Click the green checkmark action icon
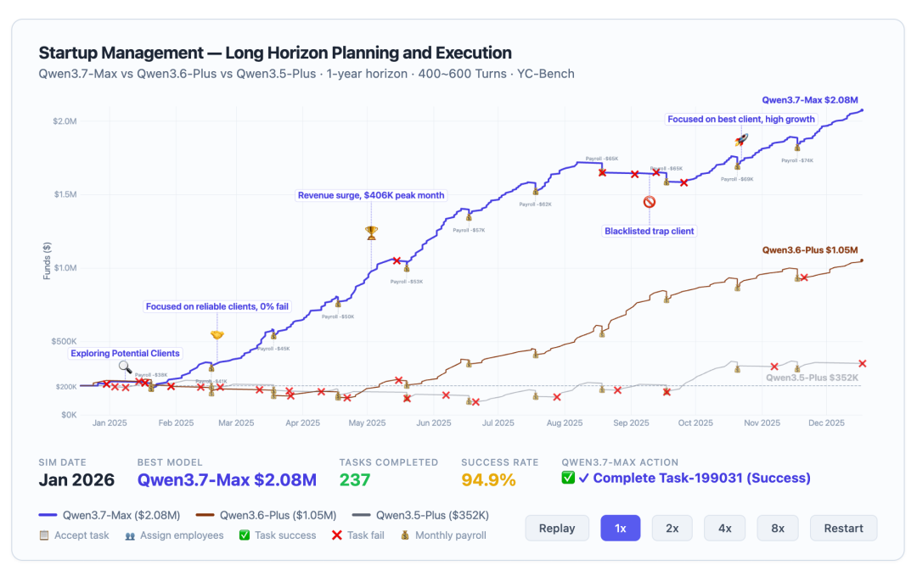The height and width of the screenshot is (588, 917). (568, 478)
